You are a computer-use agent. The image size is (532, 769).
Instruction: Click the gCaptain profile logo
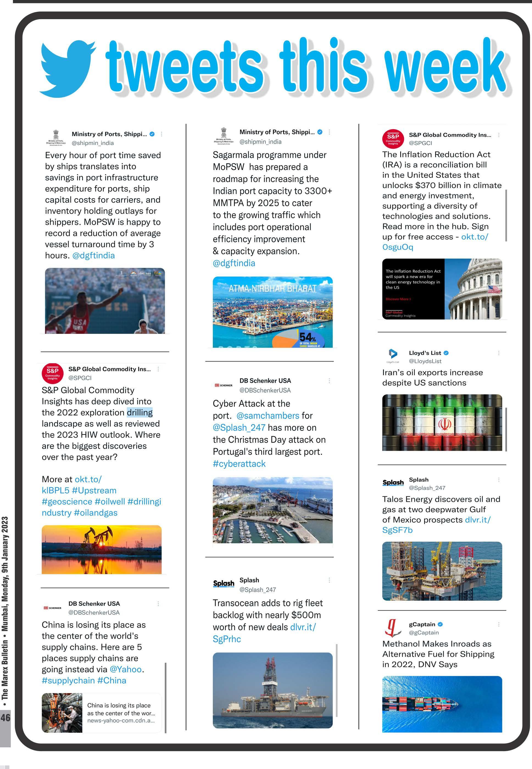[393, 628]
